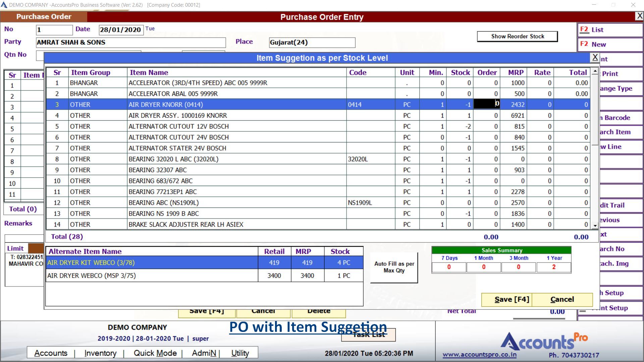Open the Inventory menu

tap(100, 353)
